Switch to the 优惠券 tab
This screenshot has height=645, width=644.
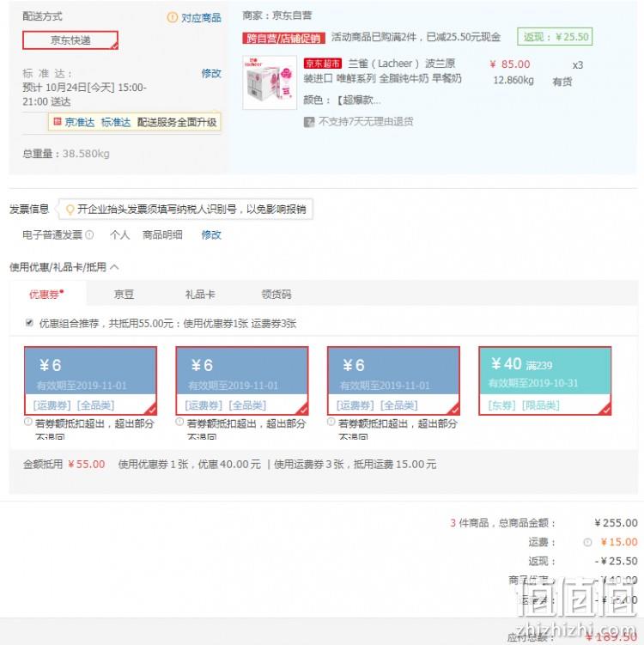tap(47, 294)
